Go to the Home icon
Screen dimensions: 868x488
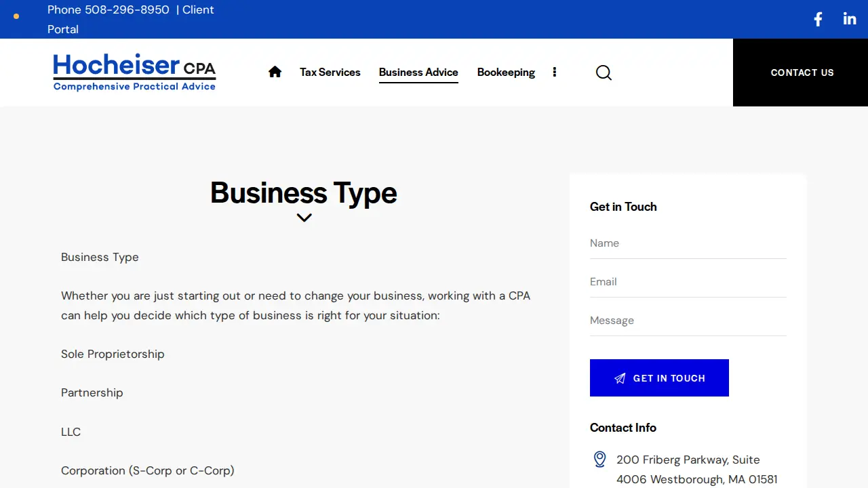click(x=275, y=72)
